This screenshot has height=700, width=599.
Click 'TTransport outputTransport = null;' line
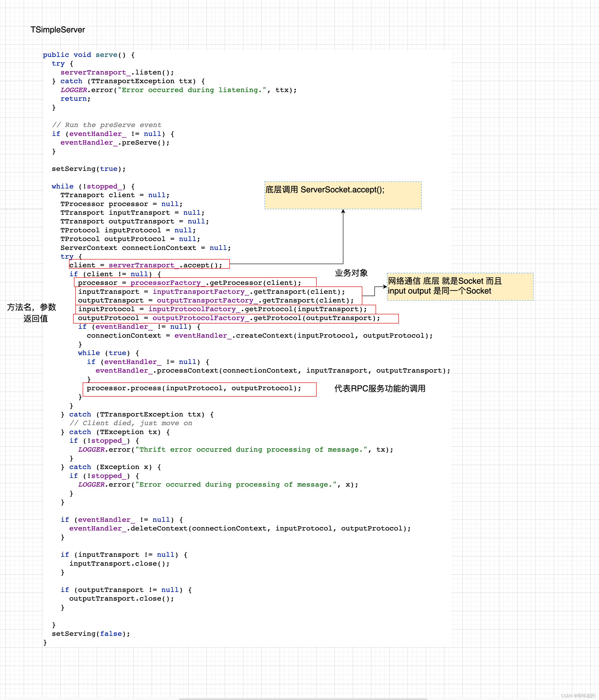point(135,222)
